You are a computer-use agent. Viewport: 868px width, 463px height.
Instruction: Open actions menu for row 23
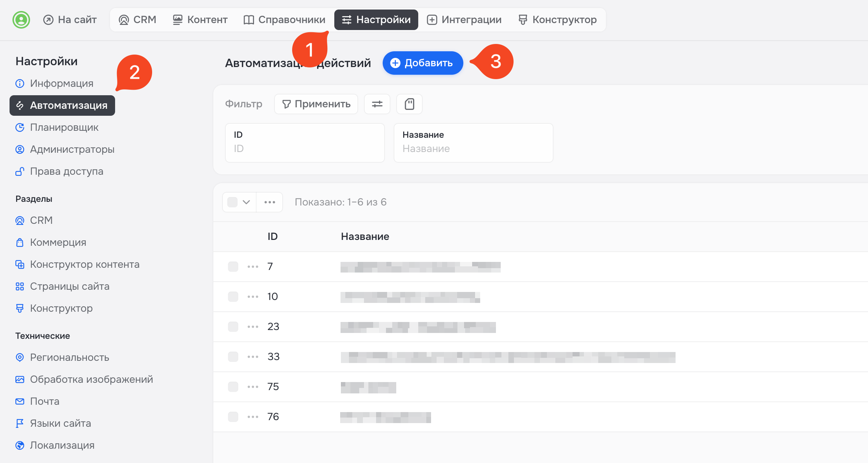coord(253,327)
